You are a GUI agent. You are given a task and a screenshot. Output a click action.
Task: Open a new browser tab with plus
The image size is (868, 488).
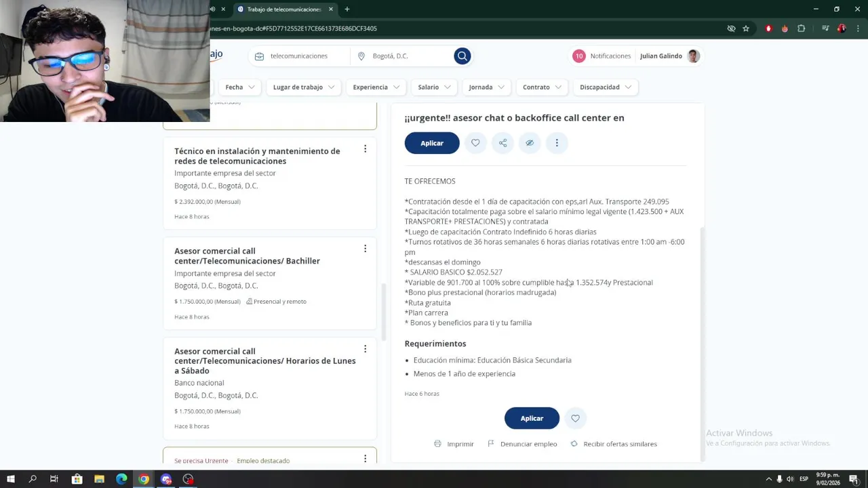[x=347, y=9]
